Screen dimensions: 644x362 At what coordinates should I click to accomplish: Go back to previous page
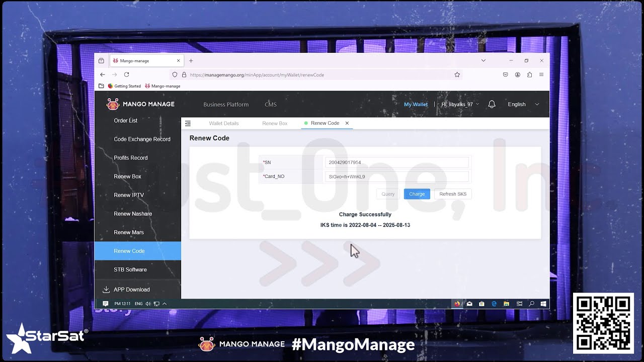point(103,74)
